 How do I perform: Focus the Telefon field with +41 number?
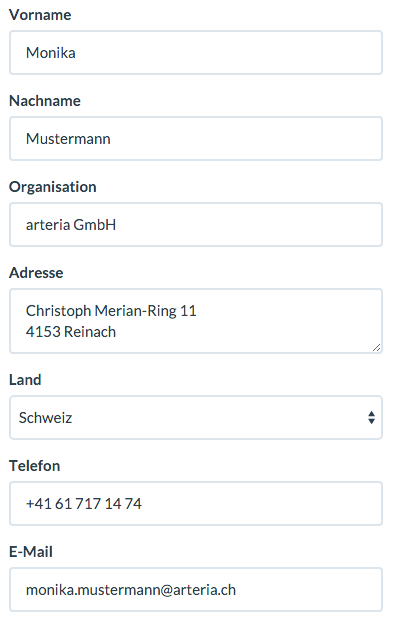pos(196,503)
